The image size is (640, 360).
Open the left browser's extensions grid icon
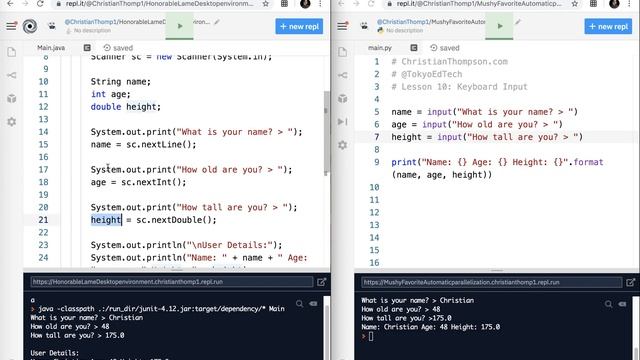pyautogui.click(x=284, y=4)
